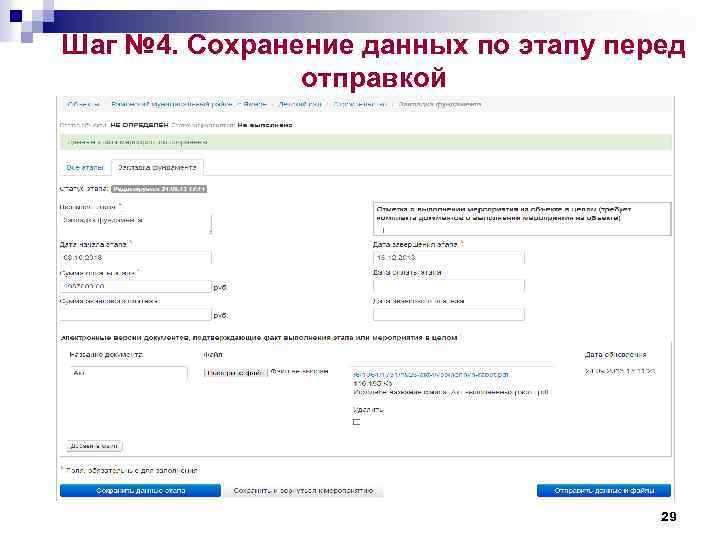Click the 'Дата начала этапа' date field
This screenshot has width=720, height=540.
(135, 258)
